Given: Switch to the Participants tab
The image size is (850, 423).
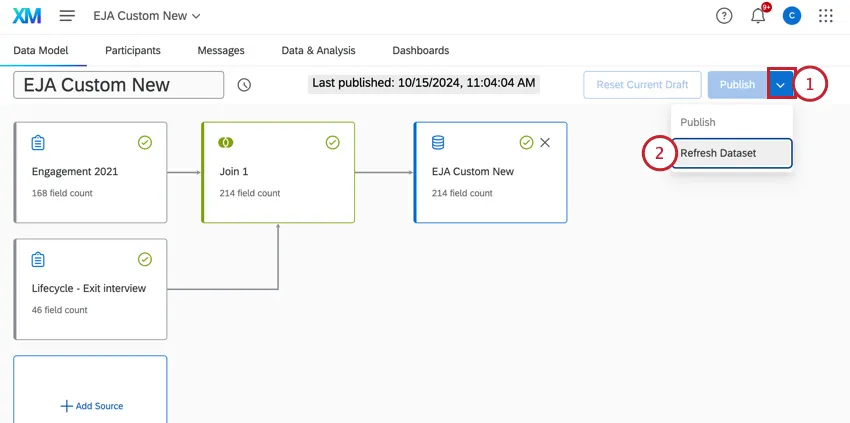Looking at the screenshot, I should tap(132, 50).
